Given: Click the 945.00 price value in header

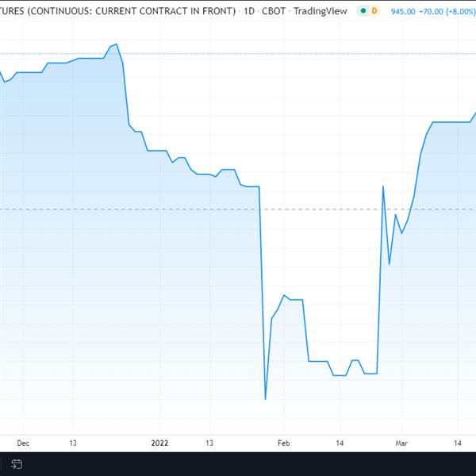Looking at the screenshot, I should coord(403,12).
